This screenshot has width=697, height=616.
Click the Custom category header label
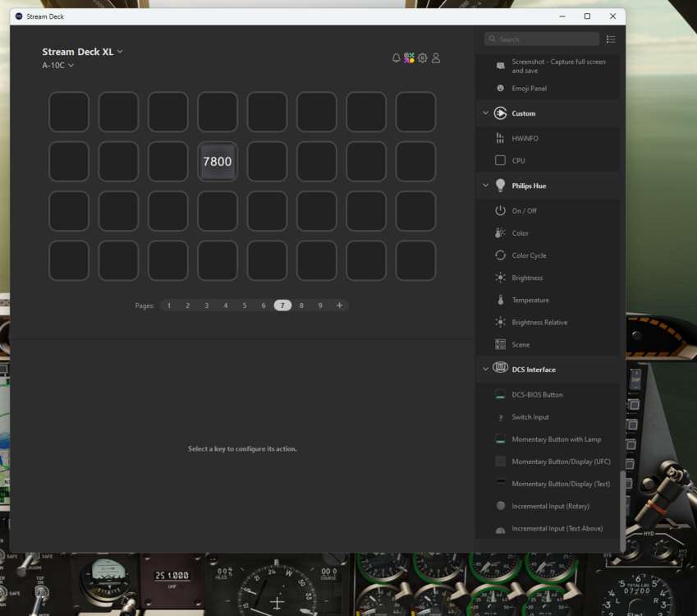click(523, 113)
